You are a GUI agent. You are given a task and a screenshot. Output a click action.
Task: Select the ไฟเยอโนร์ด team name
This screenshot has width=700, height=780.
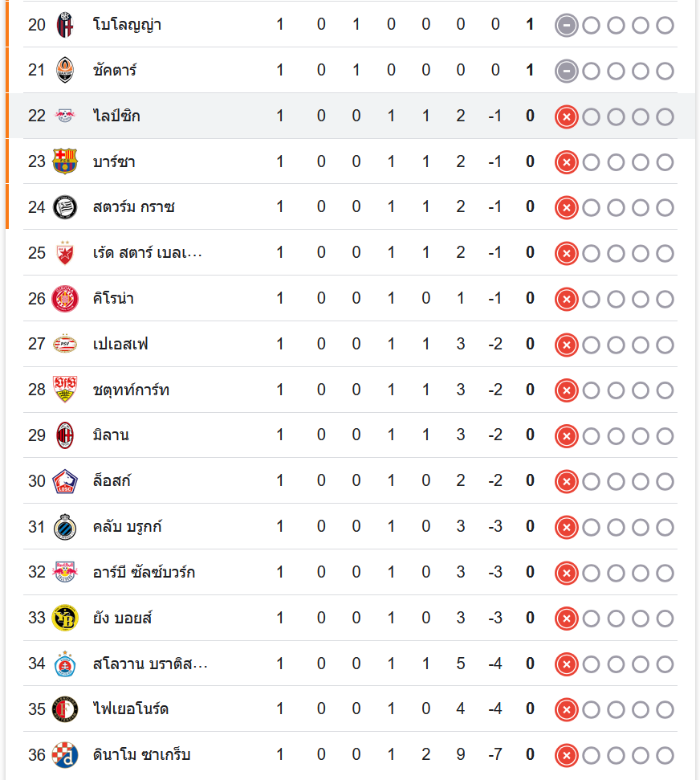131,709
